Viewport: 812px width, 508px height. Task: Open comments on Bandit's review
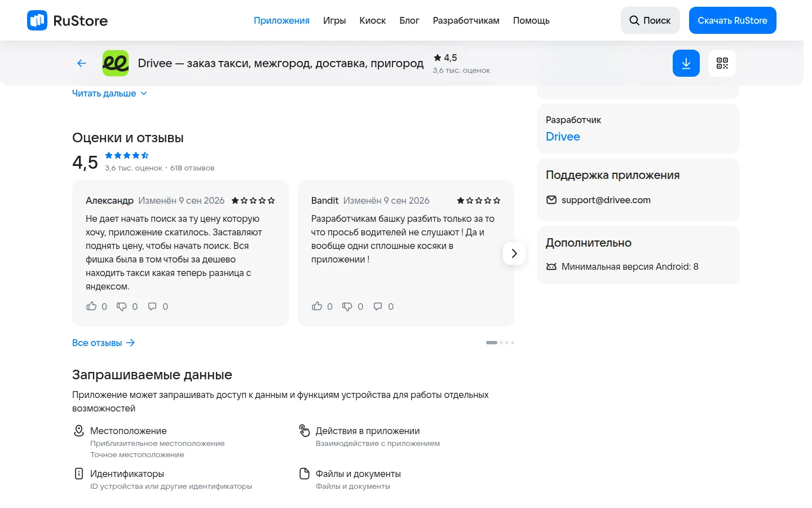pos(378,306)
